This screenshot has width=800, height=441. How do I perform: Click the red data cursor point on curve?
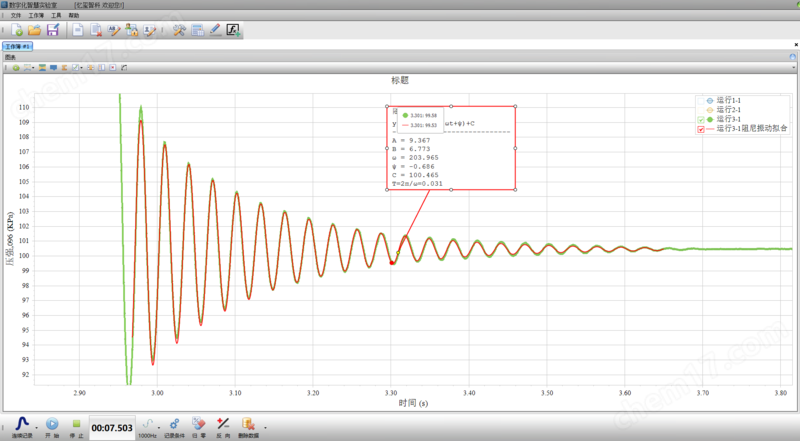coord(392,263)
